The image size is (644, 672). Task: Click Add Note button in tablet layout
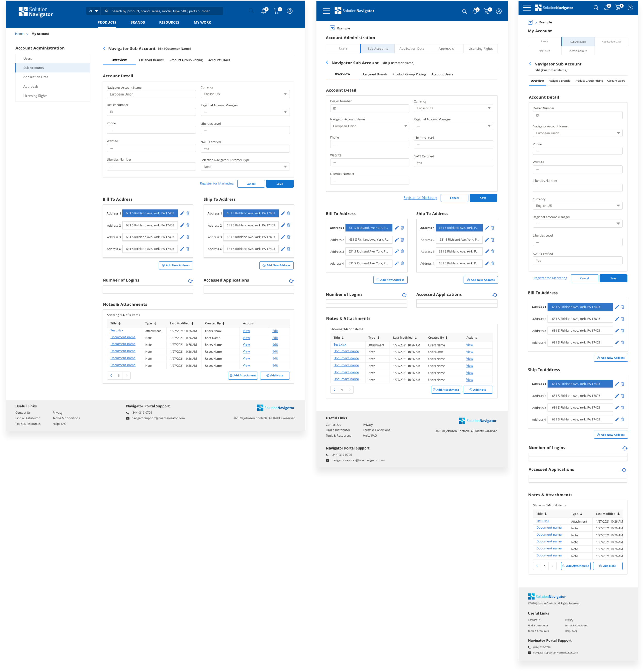coord(478,390)
